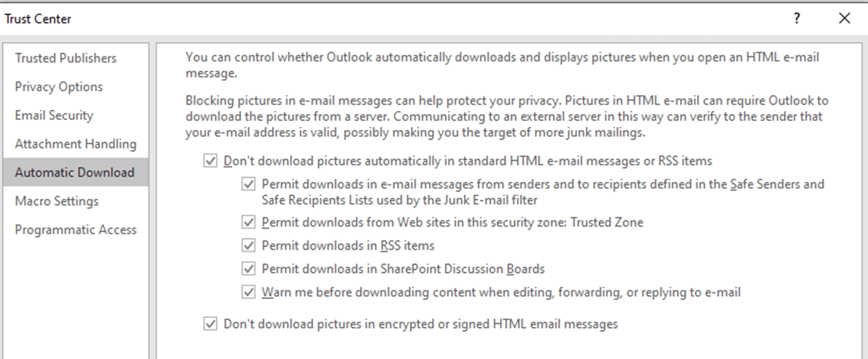Select Email Security in sidebar
This screenshot has height=359, width=868.
(x=54, y=115)
